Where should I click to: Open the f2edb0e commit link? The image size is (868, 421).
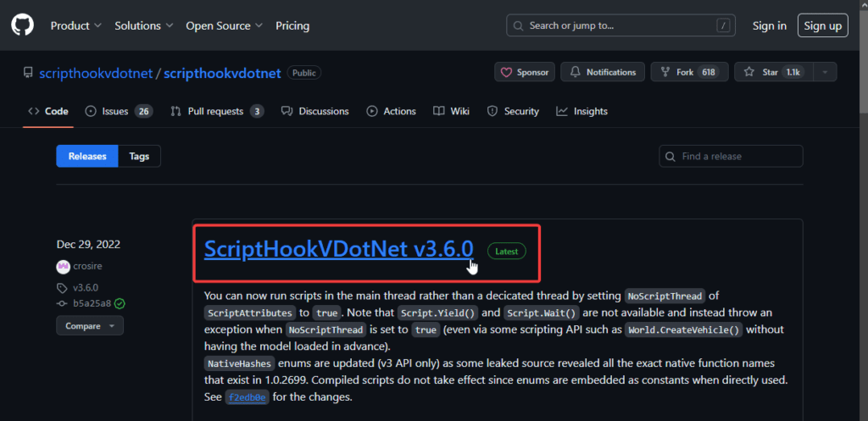pos(245,397)
